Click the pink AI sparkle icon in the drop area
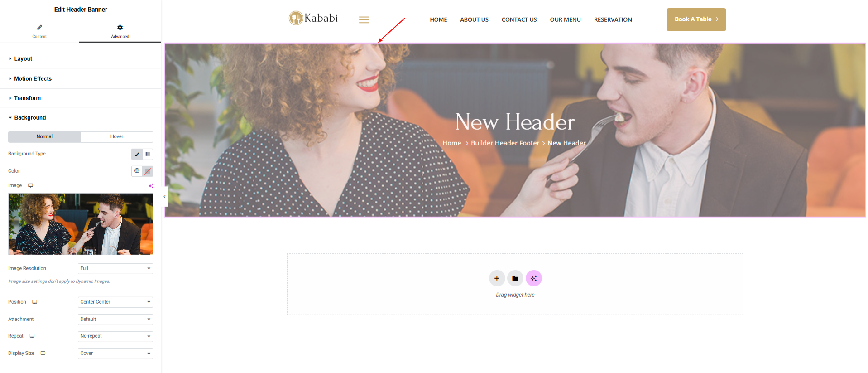 coord(534,278)
